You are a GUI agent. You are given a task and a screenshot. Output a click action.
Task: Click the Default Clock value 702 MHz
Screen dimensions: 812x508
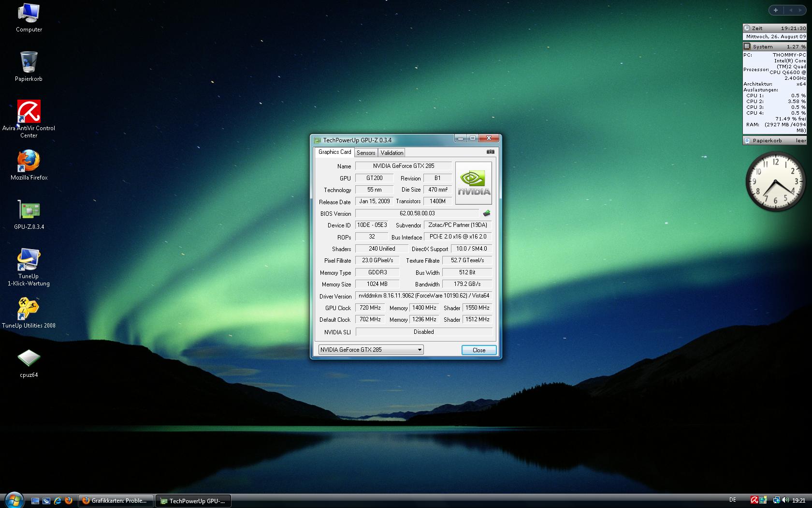tap(370, 319)
